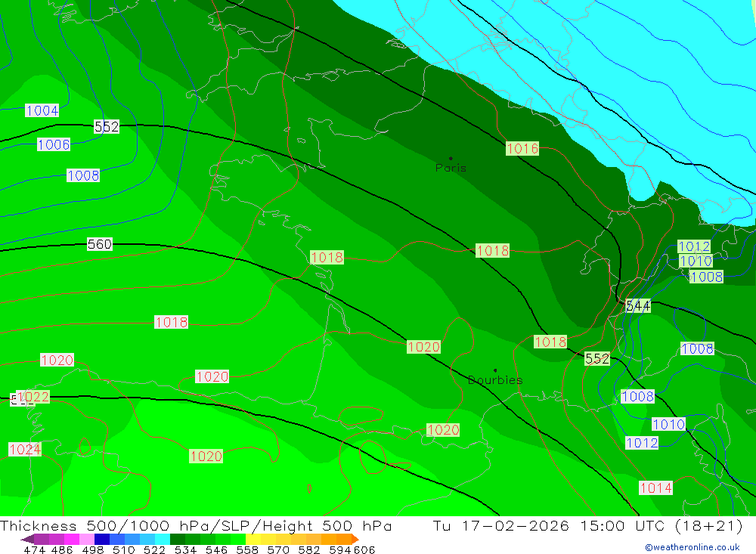The image size is (756, 554).
Task: Click the forecast date Tu 17-02-2026 text
Action: pyautogui.click(x=501, y=525)
